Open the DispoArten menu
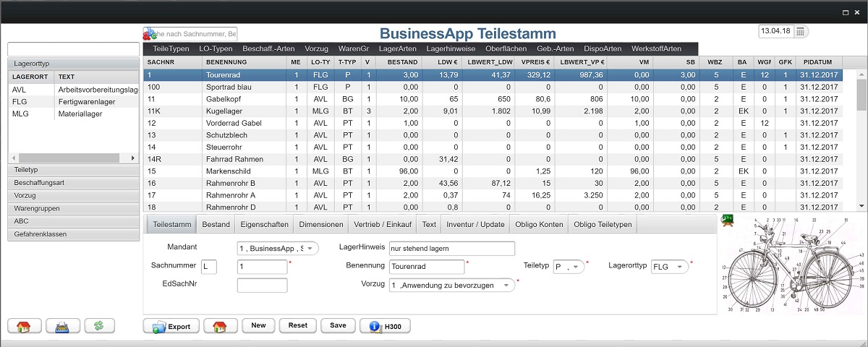The height and width of the screenshot is (347, 868). pos(603,48)
